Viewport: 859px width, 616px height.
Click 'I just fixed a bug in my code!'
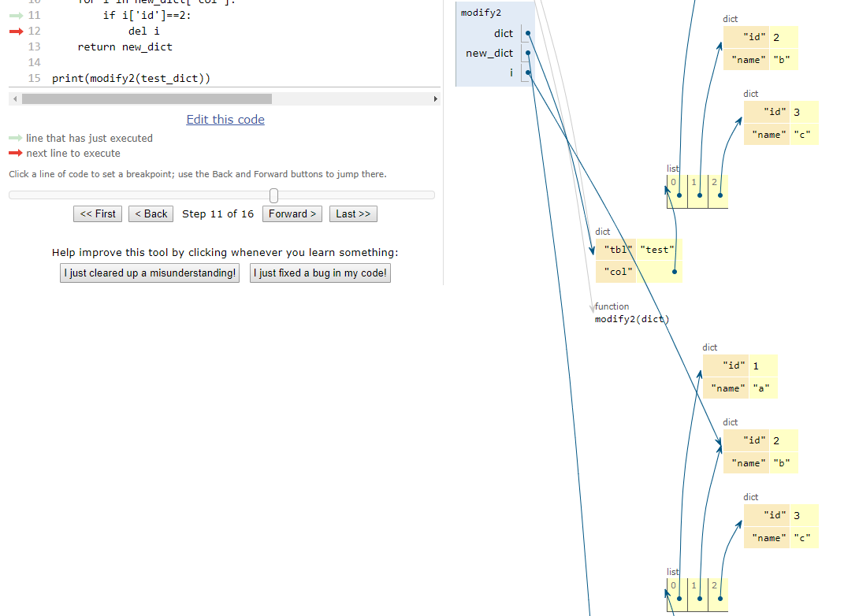tap(320, 273)
